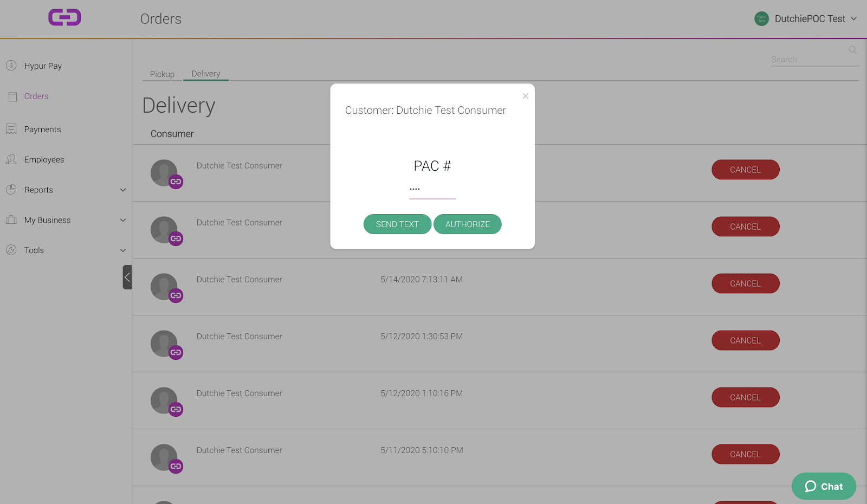This screenshot has height=504, width=867.
Task: Click the Consumer column header
Action: (x=172, y=134)
